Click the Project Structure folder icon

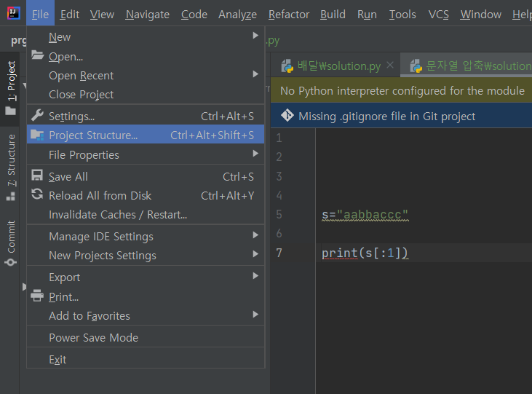[37, 135]
